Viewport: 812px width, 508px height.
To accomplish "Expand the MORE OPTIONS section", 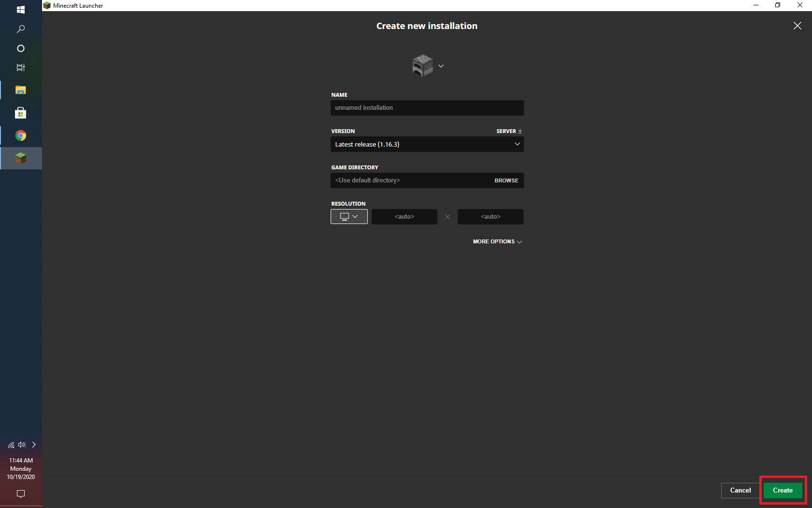I will tap(497, 241).
